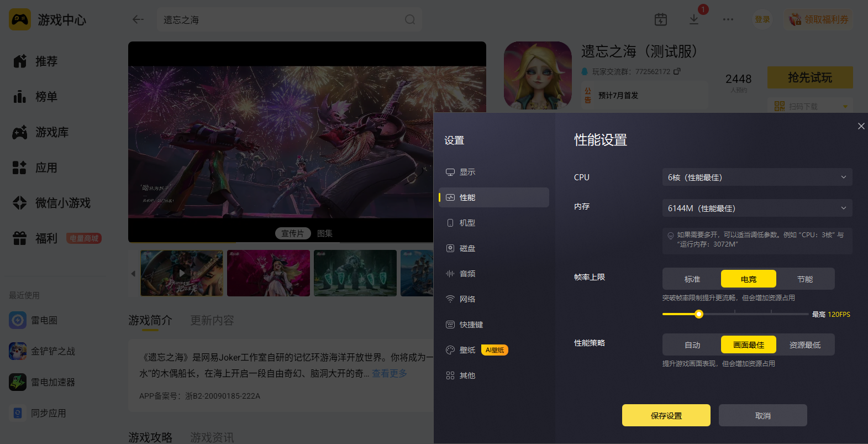Open 音频 audio settings
Viewport: 868px width, 444px height.
click(x=494, y=274)
